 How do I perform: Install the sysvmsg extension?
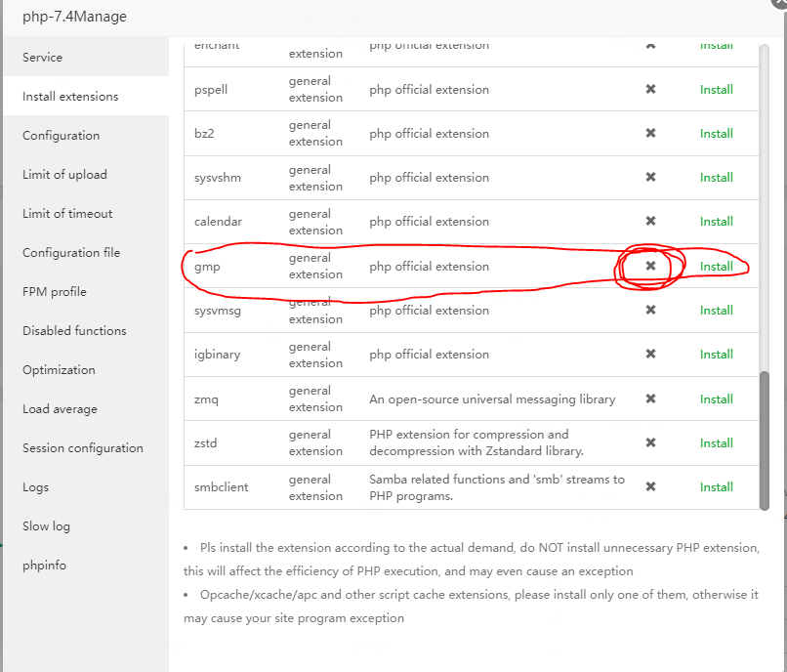(x=716, y=310)
